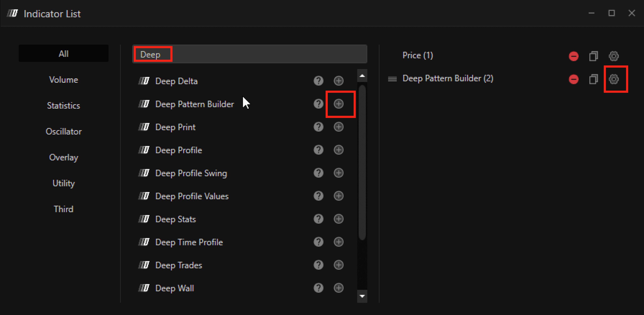Image resolution: width=644 pixels, height=315 pixels.
Task: Remove the Deep Pattern Builder (2) indicator
Action: tap(574, 79)
